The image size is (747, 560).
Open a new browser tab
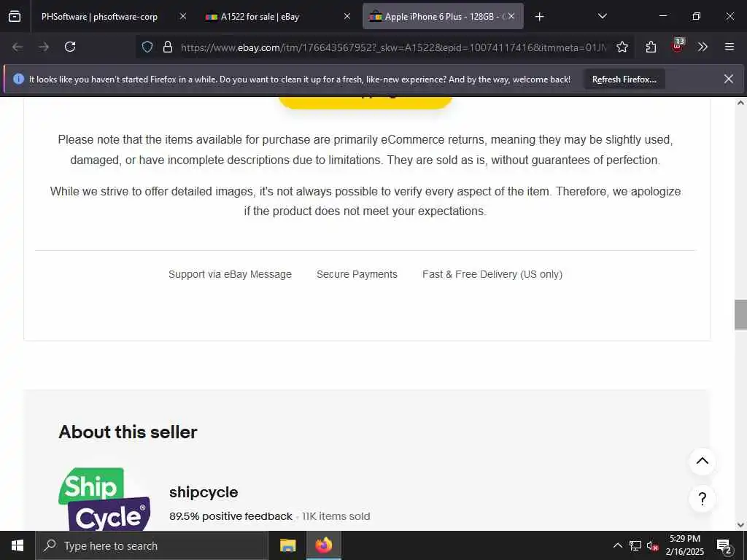(539, 17)
